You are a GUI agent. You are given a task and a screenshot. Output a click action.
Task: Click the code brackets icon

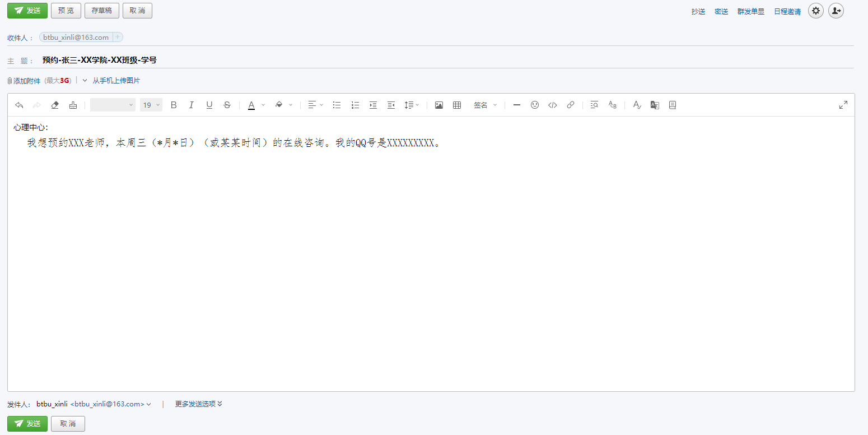pos(553,105)
